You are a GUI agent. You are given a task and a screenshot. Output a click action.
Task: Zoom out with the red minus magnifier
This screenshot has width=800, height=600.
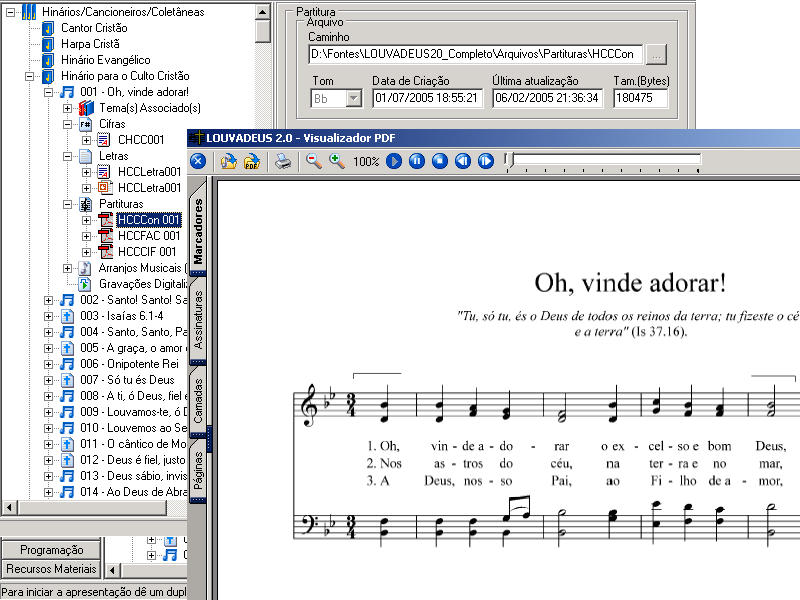coord(314,161)
